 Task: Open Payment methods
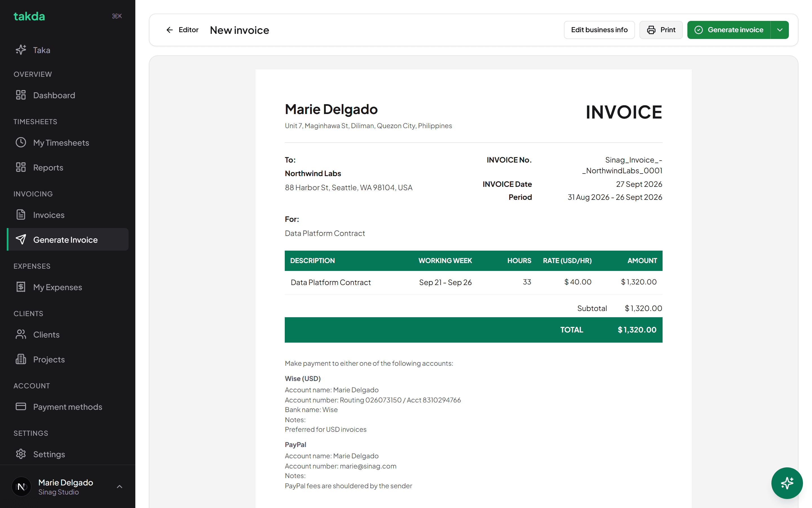67,407
